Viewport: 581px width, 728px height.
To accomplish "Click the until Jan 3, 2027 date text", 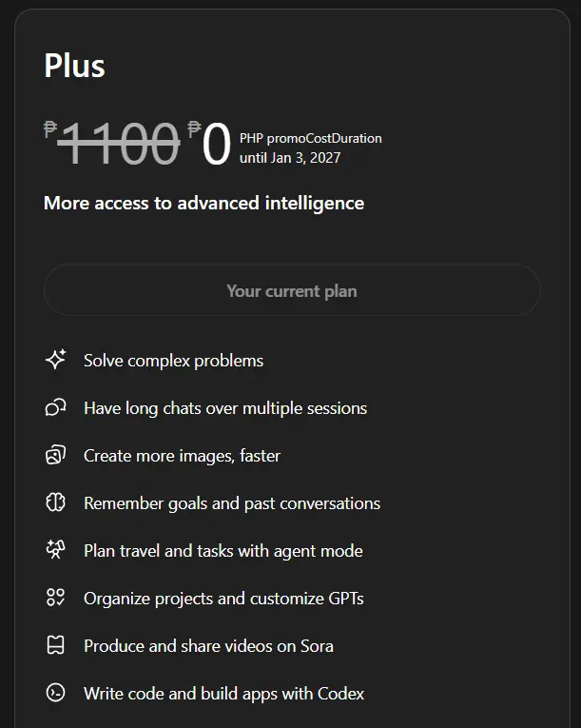I will [290, 158].
